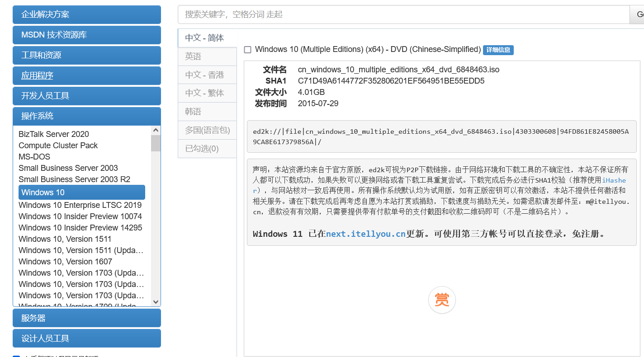Focus the keyword search input field
The height and width of the screenshot is (357, 644).
click(404, 14)
